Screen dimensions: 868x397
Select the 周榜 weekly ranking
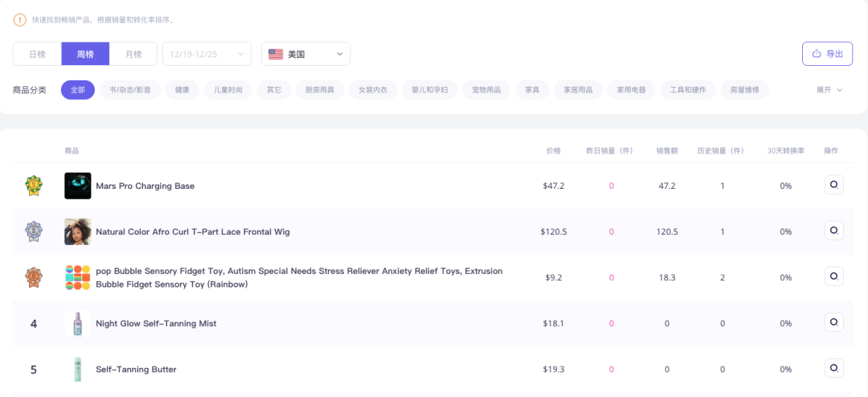pos(85,55)
